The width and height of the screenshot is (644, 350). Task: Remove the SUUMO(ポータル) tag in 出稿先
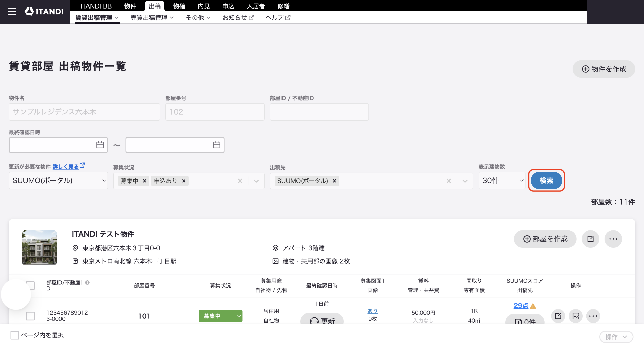(x=334, y=181)
